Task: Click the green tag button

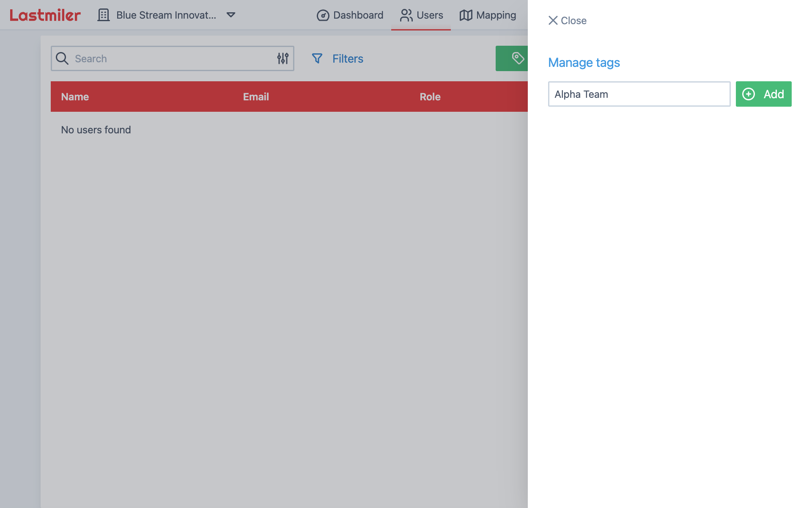Action: (512, 58)
